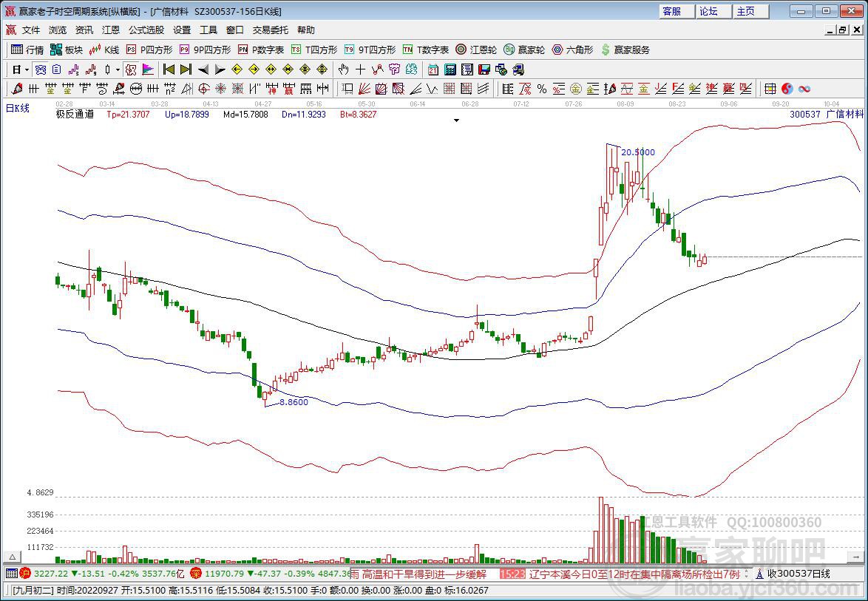Jump to first bar icon

click(x=169, y=69)
